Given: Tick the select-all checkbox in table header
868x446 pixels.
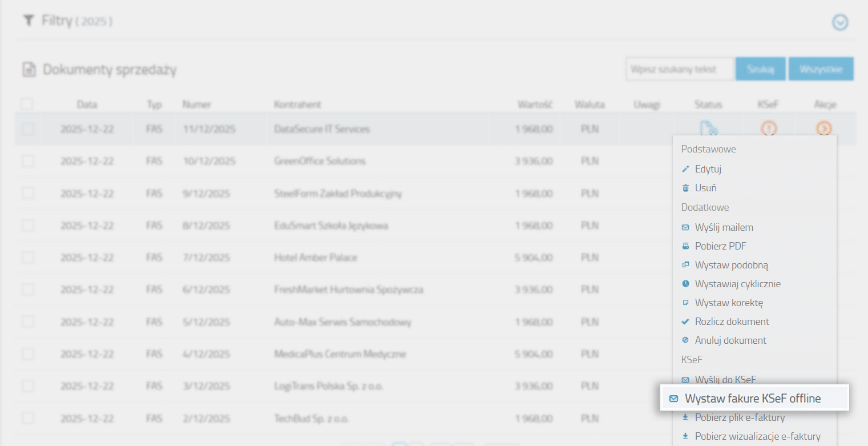Looking at the screenshot, I should [x=27, y=104].
